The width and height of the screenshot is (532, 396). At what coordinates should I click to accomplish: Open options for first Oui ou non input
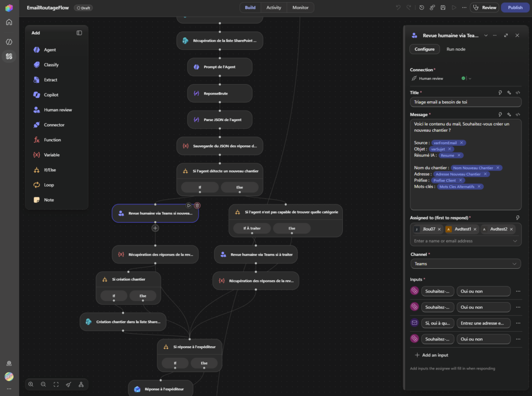point(518,291)
